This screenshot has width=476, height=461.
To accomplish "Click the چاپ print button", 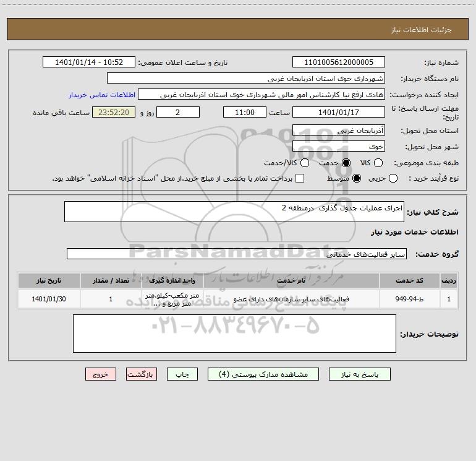I will point(182,374).
